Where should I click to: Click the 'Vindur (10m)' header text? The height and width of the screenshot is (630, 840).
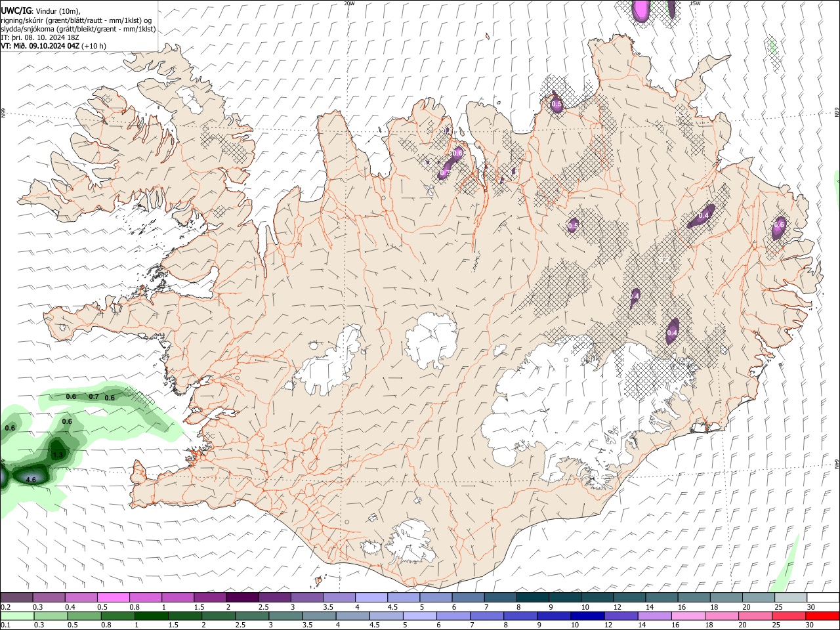tap(57, 11)
